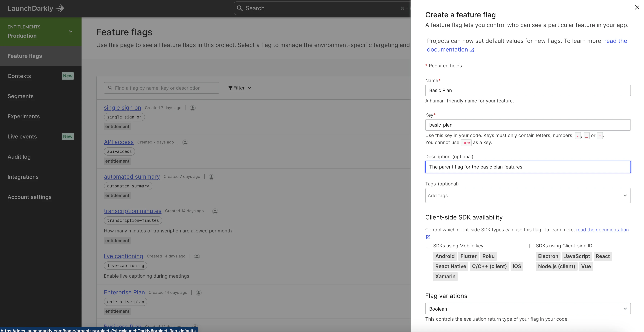Enable SDKs using Client-side ID
The height and width of the screenshot is (332, 644).
pyautogui.click(x=531, y=246)
